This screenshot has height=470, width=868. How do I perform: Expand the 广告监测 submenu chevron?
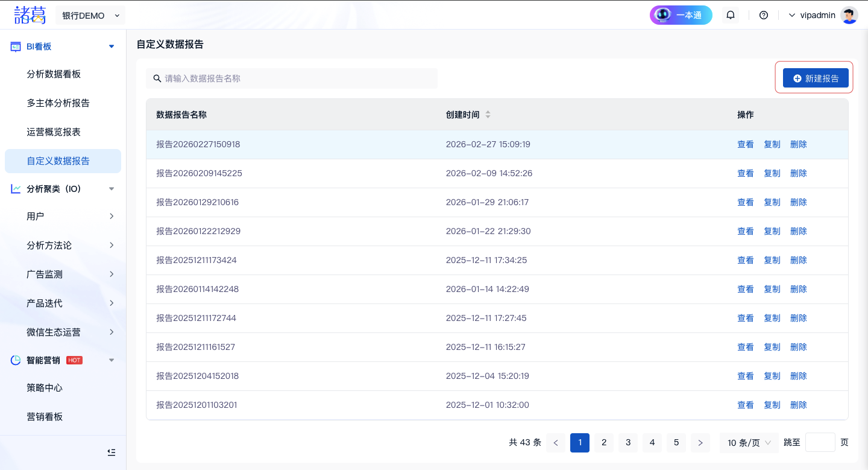pos(112,274)
